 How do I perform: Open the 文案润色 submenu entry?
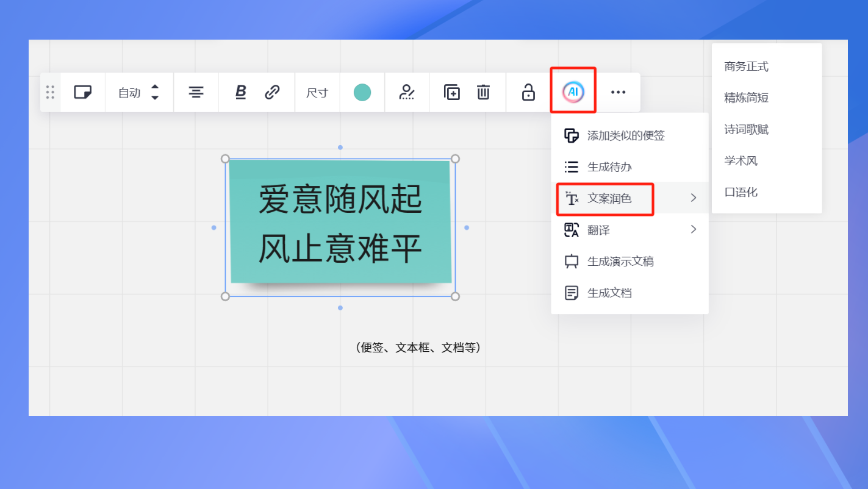point(629,198)
